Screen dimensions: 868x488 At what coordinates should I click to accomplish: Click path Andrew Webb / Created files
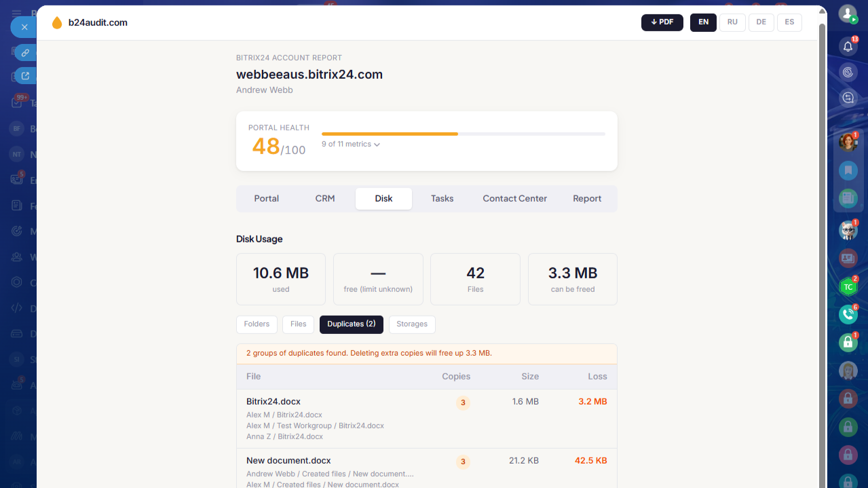tap(330, 474)
